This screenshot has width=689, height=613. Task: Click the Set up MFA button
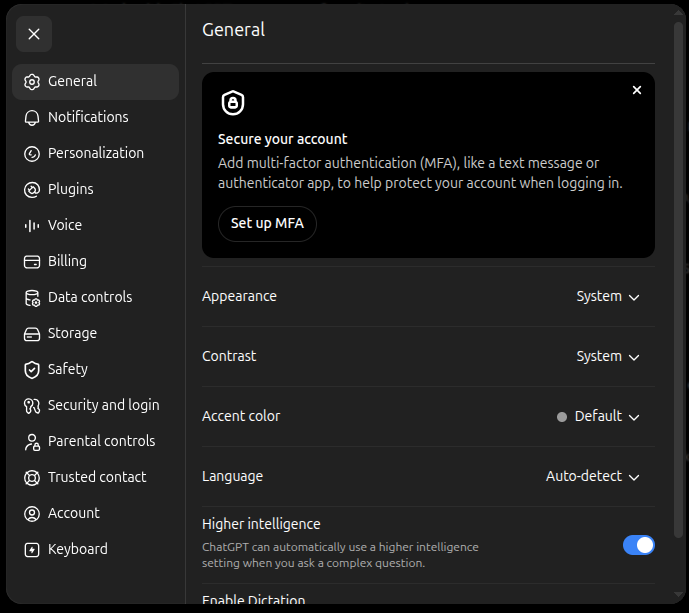[x=267, y=224]
